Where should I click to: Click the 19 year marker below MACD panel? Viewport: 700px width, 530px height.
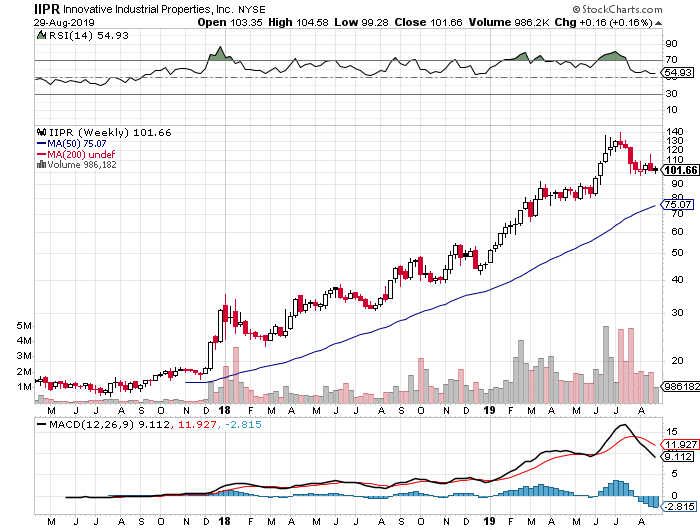point(489,521)
